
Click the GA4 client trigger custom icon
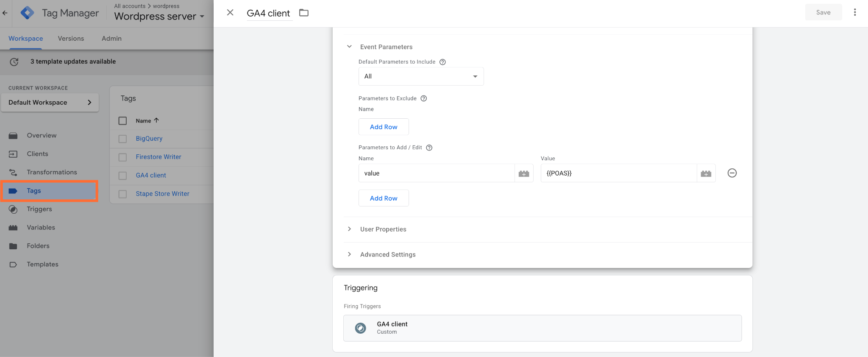361,328
